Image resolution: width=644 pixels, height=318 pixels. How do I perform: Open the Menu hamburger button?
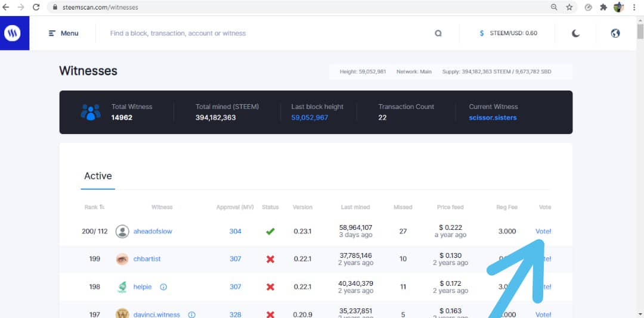[x=63, y=33]
